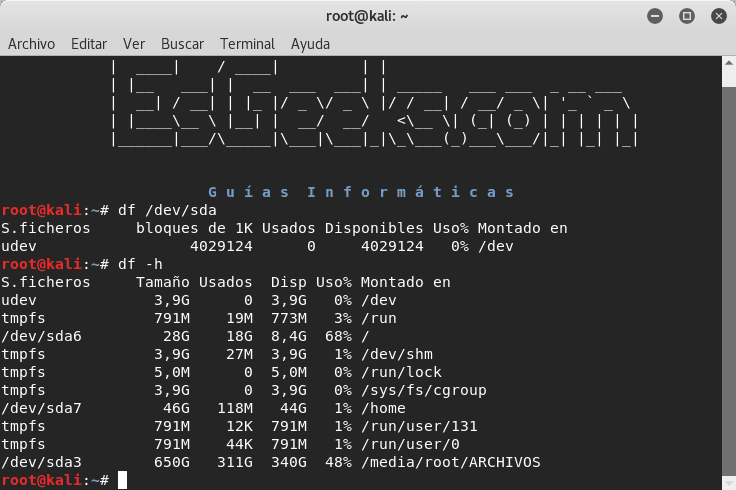The image size is (736, 490).
Task: Click the 'df -h' command text
Action: (140, 264)
